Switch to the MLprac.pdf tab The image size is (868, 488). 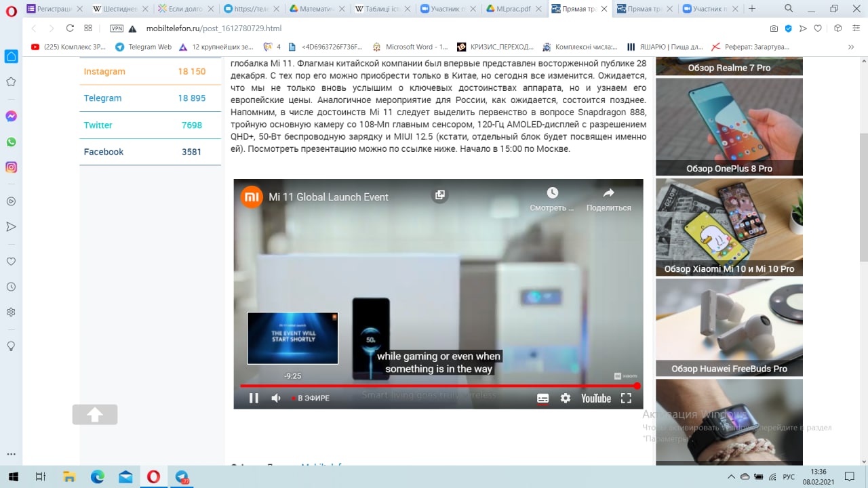click(512, 9)
